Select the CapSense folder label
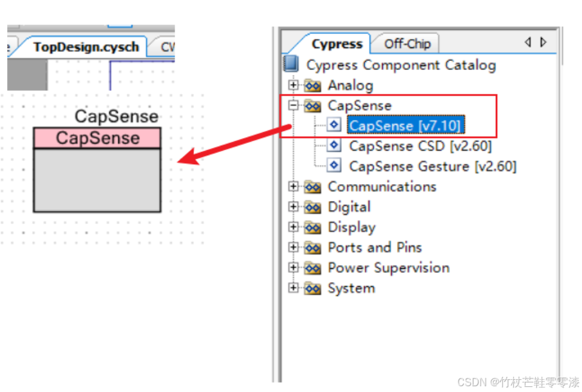The image size is (582, 392). [x=359, y=106]
